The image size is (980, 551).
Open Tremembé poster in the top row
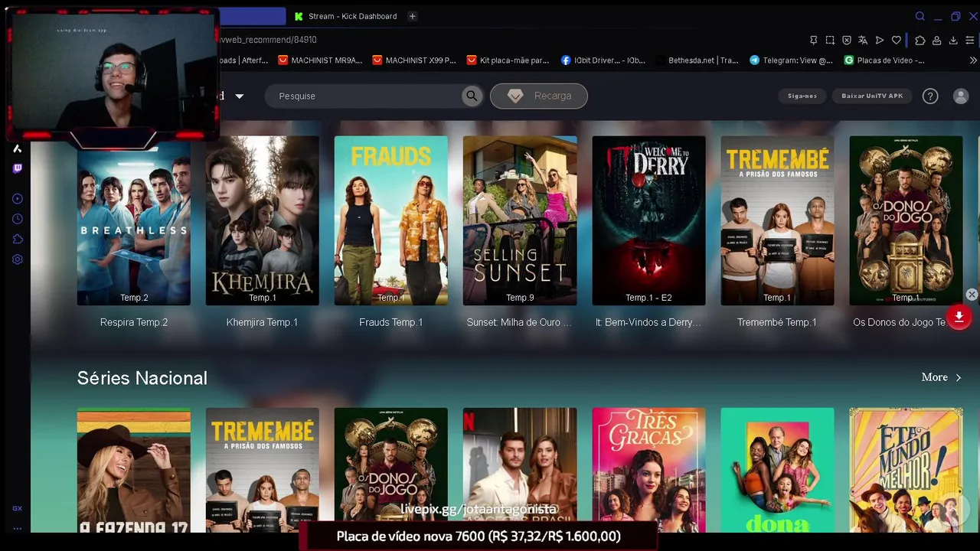coord(777,220)
